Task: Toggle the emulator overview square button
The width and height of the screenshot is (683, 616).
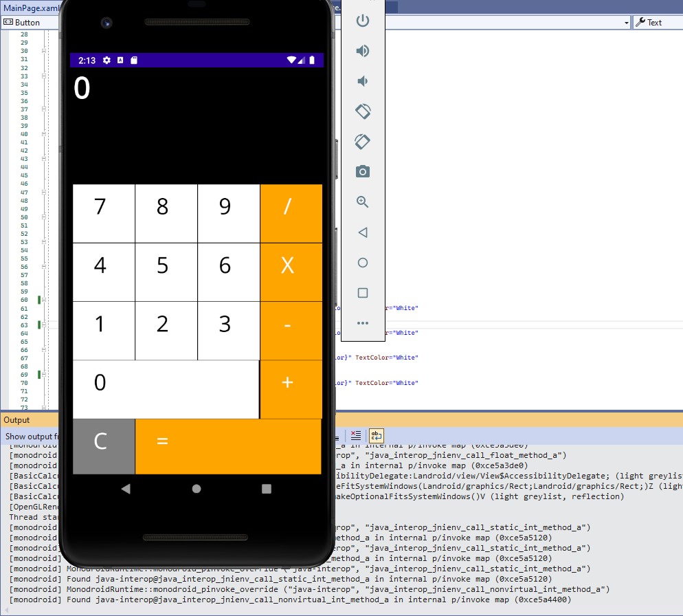Action: [x=363, y=293]
